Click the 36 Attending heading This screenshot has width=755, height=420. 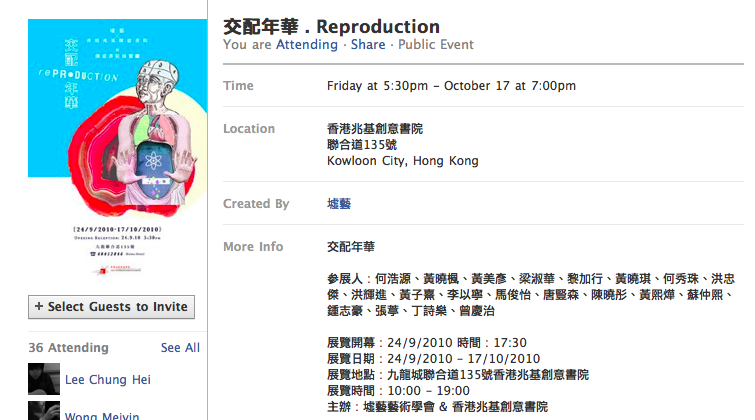tap(68, 348)
